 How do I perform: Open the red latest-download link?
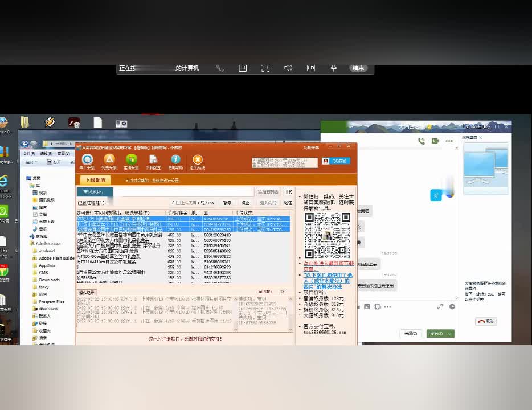[329, 265]
